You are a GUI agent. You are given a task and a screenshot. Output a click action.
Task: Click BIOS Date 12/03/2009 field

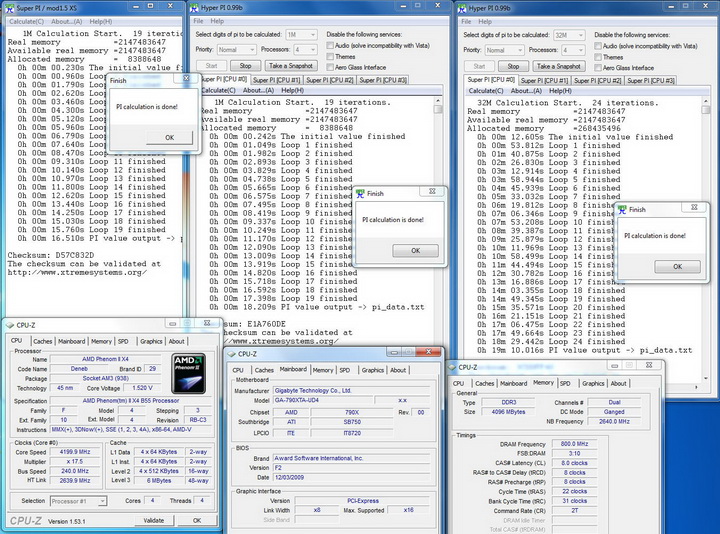pos(351,477)
